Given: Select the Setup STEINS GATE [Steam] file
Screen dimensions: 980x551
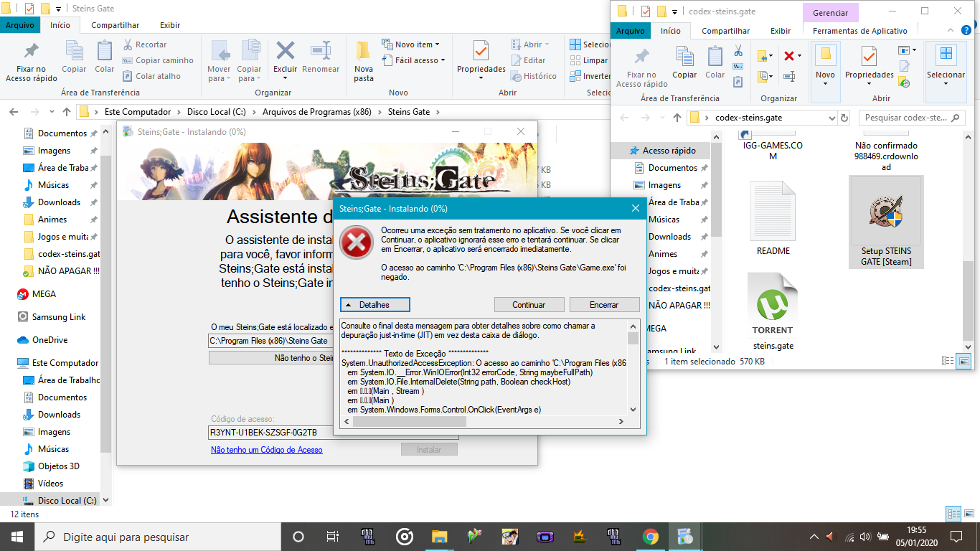Looking at the screenshot, I should pos(886,222).
